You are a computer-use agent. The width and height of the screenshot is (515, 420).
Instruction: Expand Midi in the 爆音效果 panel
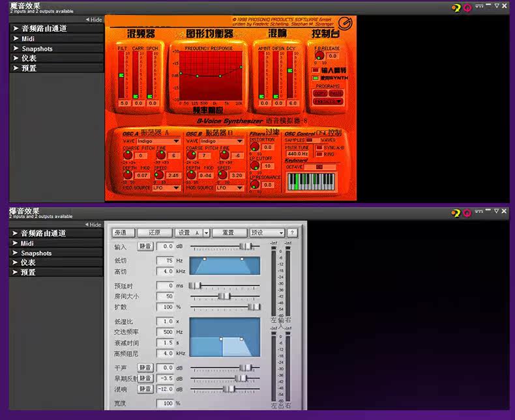(56, 244)
